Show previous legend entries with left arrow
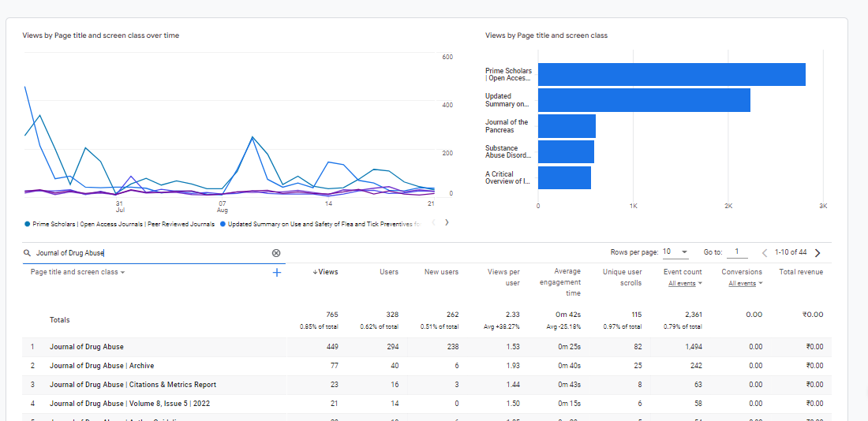This screenshot has width=868, height=421. [x=433, y=222]
